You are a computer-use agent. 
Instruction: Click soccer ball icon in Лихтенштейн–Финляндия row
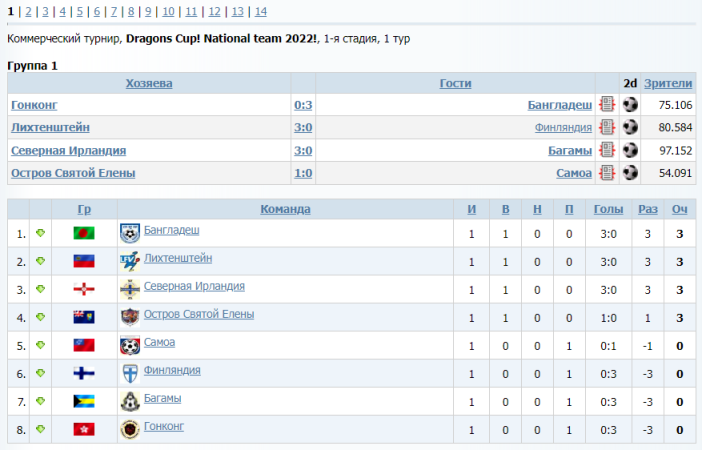(x=630, y=128)
